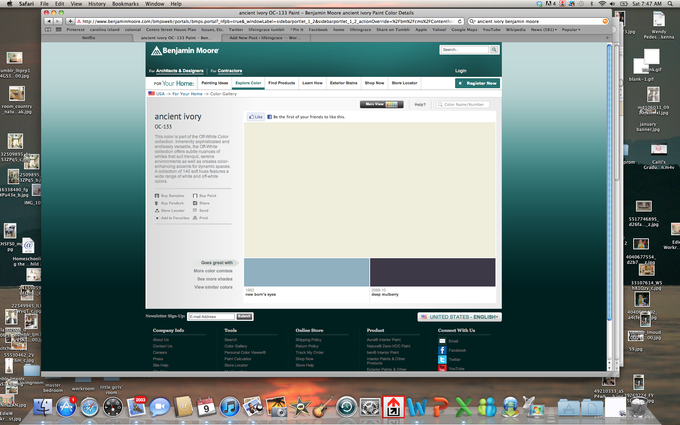Open the United States - English language dropdown
This screenshot has width=680, height=425.
(459, 317)
